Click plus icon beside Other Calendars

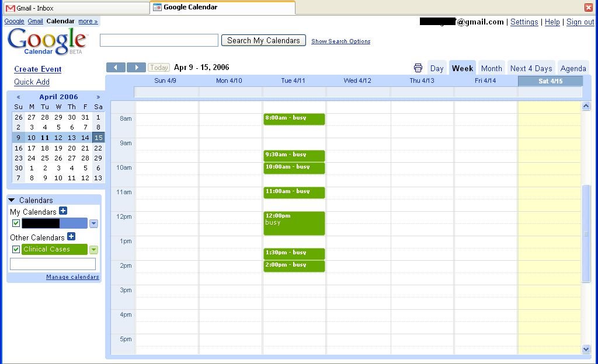71,237
